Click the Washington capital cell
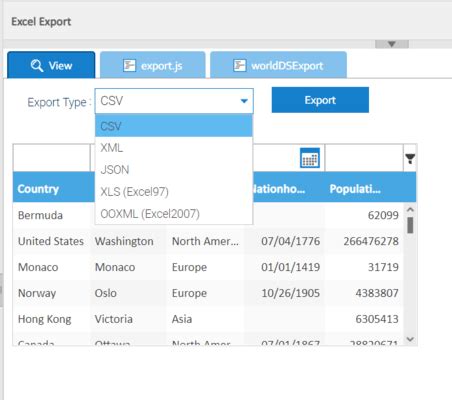The width and height of the screenshot is (452, 400). pos(128,241)
